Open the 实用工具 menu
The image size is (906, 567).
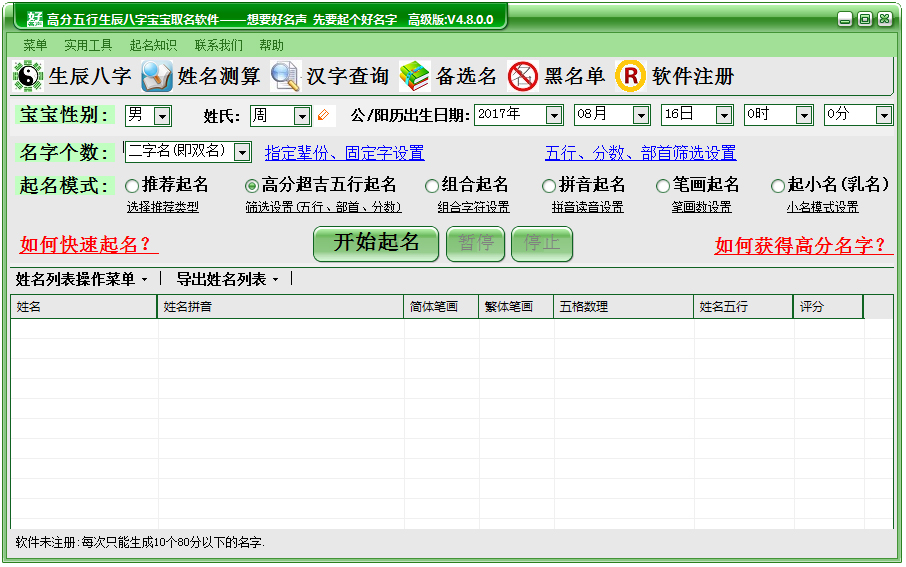coord(88,45)
